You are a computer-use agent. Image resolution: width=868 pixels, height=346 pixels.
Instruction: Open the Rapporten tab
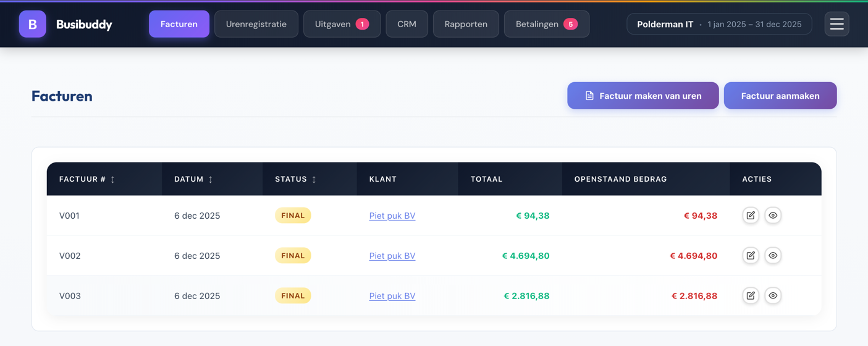(466, 24)
